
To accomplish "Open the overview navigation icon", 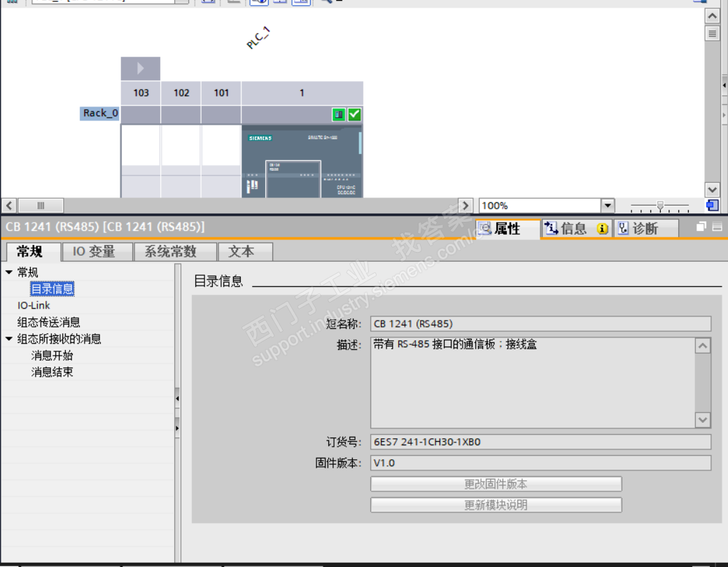I will [712, 205].
